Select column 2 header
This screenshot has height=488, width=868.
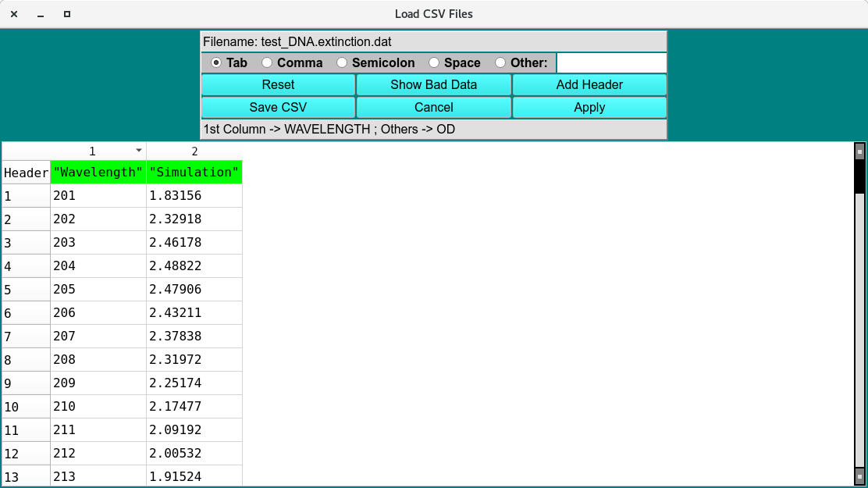[194, 151]
